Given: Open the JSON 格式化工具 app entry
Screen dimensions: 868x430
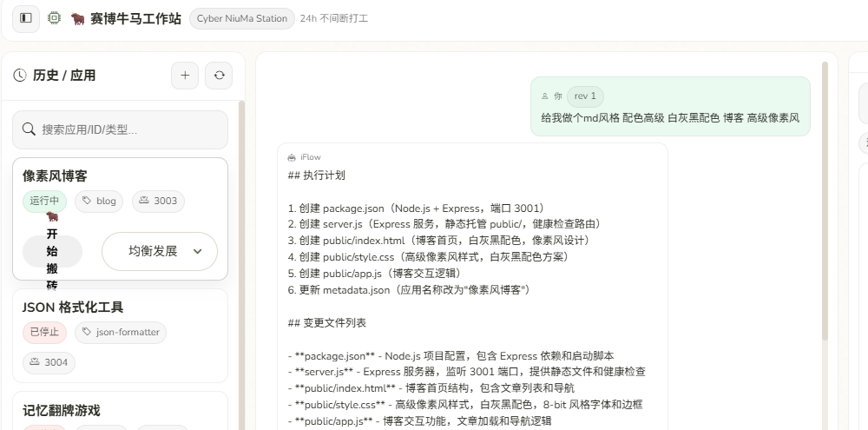Looking at the screenshot, I should (x=73, y=308).
